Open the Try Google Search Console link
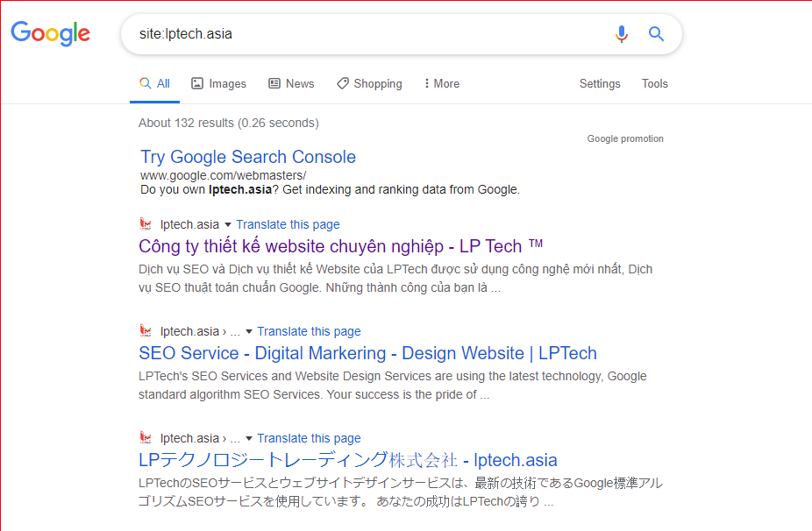 click(x=248, y=156)
